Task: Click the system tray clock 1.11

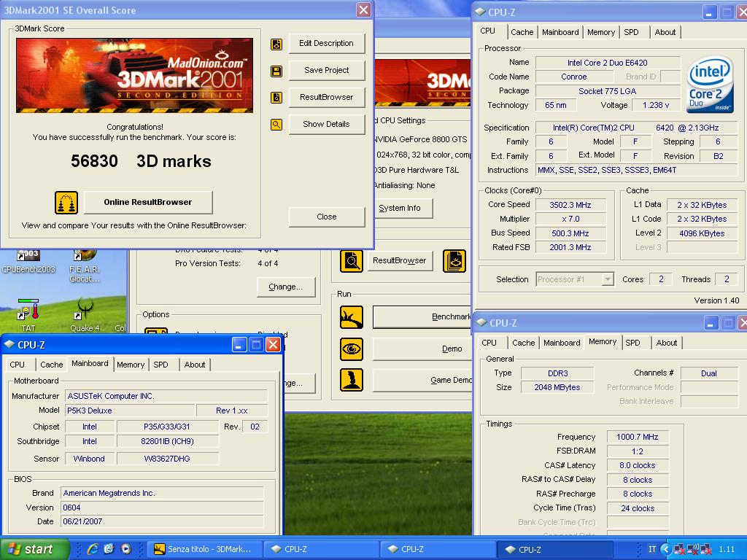Action: pos(727,549)
